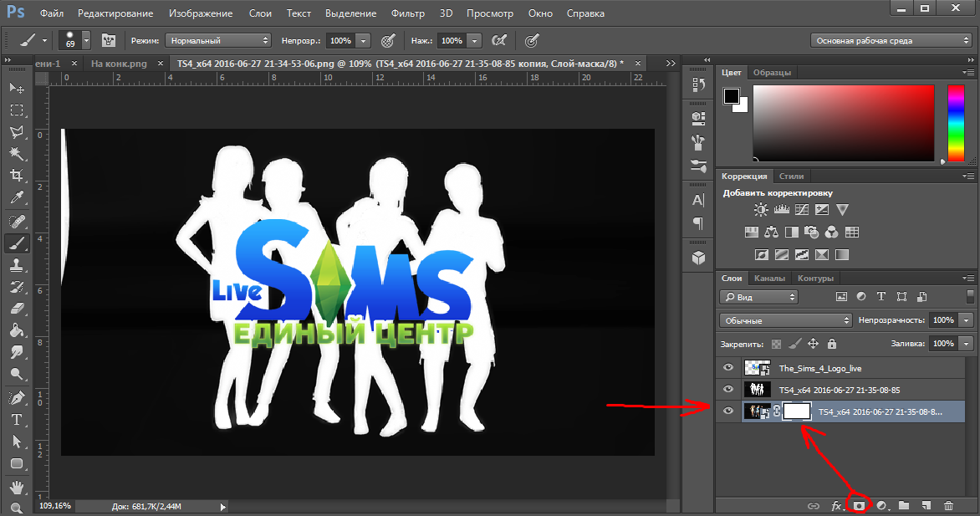Open the layer filter Вид dropdown
This screenshot has height=516, width=980.
758,297
